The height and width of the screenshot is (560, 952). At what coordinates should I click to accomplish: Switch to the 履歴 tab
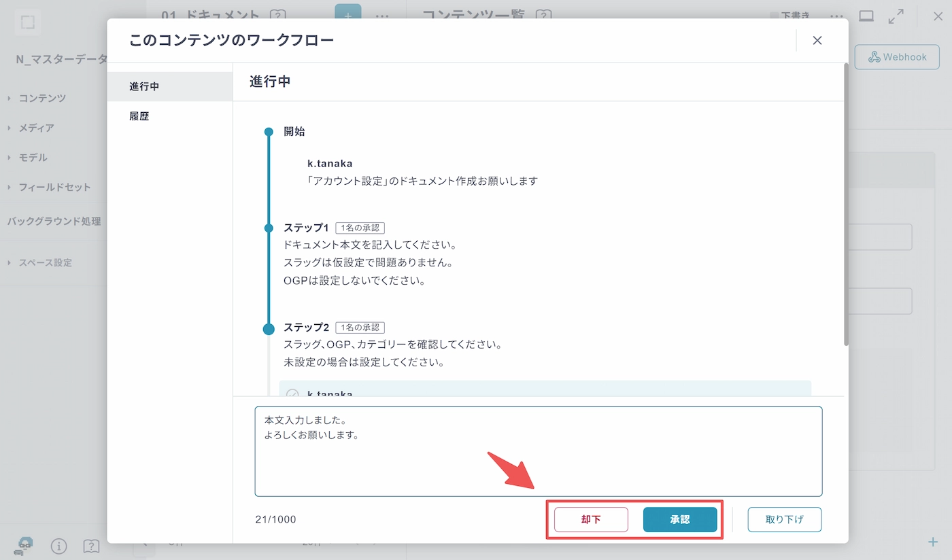tap(139, 116)
